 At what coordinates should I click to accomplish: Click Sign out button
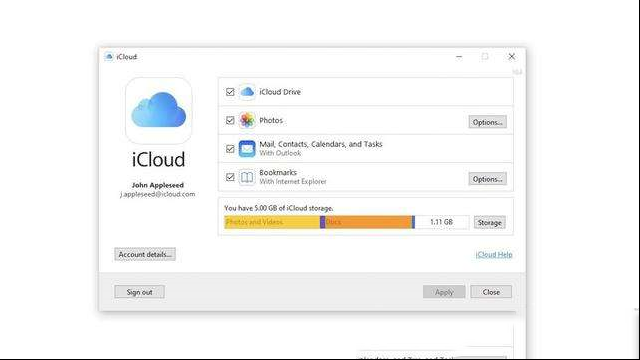pyautogui.click(x=139, y=292)
